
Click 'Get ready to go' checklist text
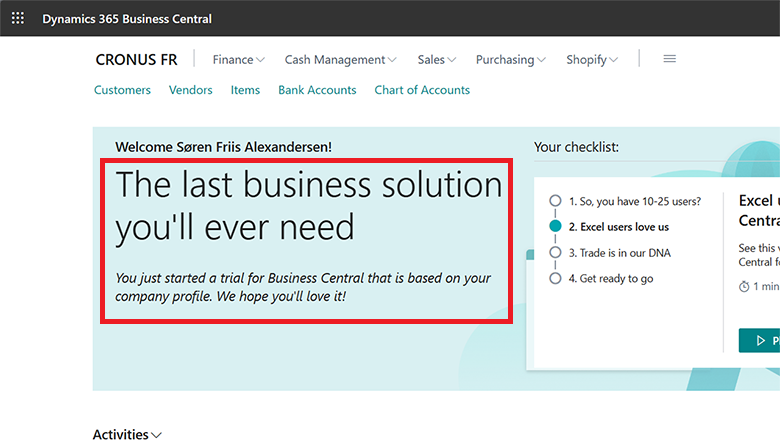(611, 278)
